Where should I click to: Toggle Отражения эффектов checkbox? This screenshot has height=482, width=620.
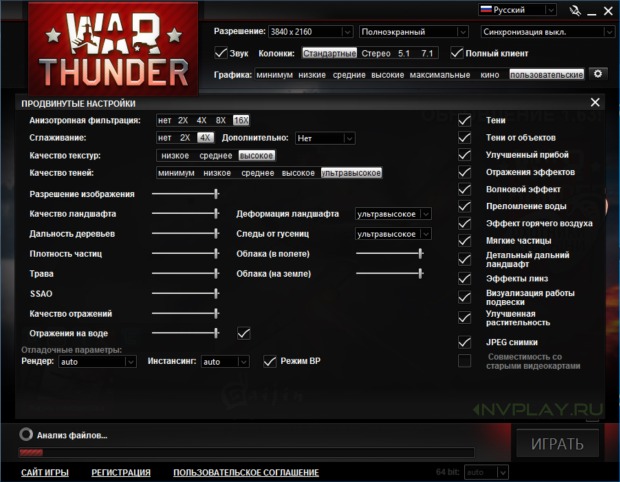click(x=464, y=172)
